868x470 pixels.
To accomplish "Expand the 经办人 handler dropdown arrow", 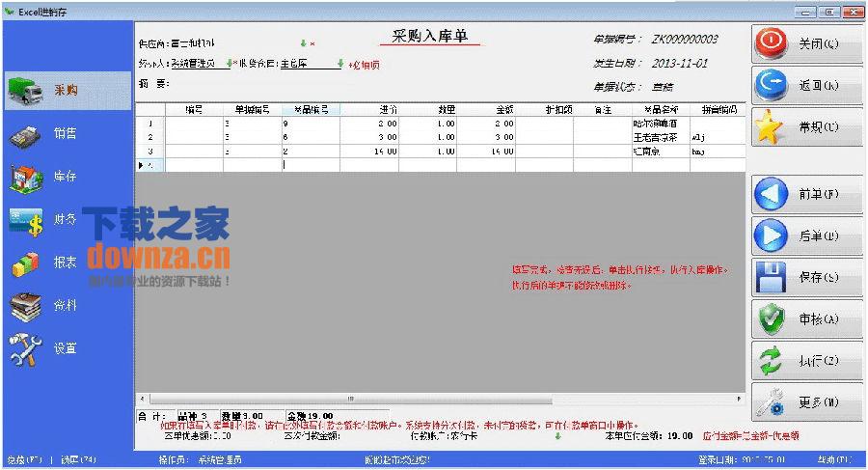I will (230, 64).
